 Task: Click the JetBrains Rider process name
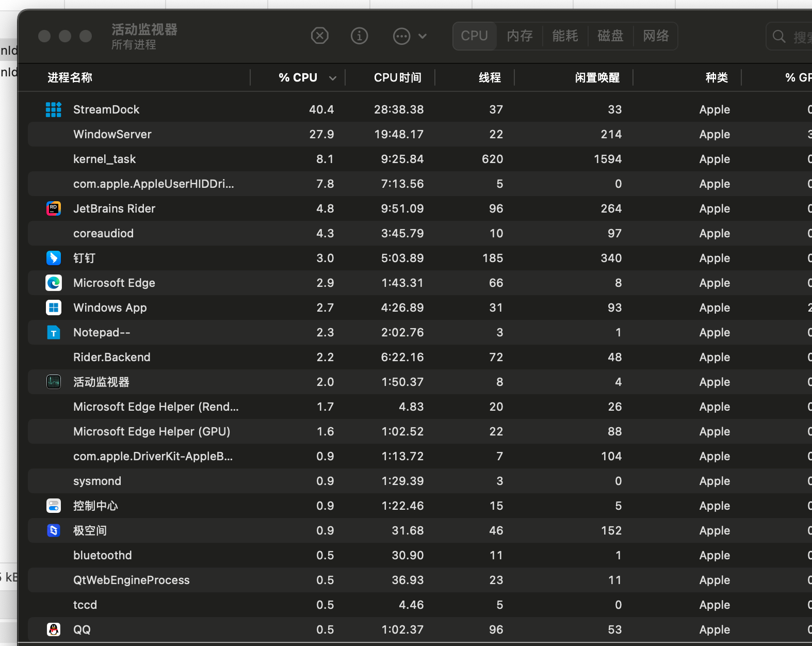(x=114, y=208)
